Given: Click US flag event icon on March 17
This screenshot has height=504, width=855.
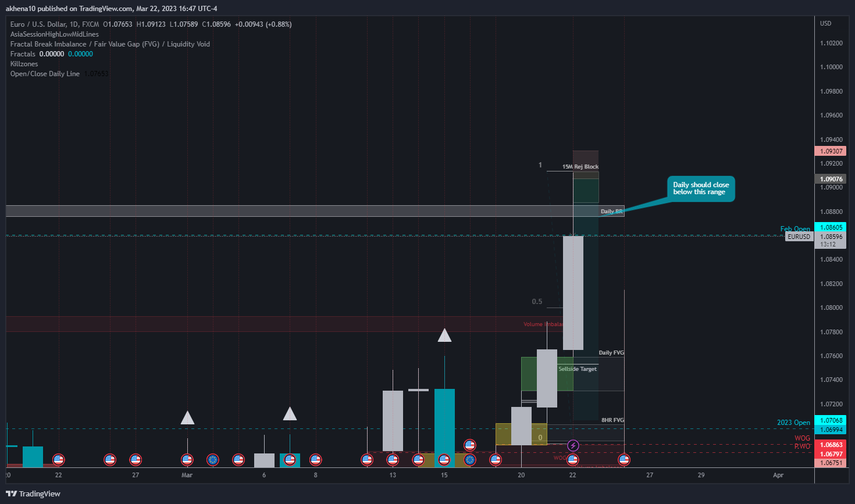Looking at the screenshot, I should 496,460.
